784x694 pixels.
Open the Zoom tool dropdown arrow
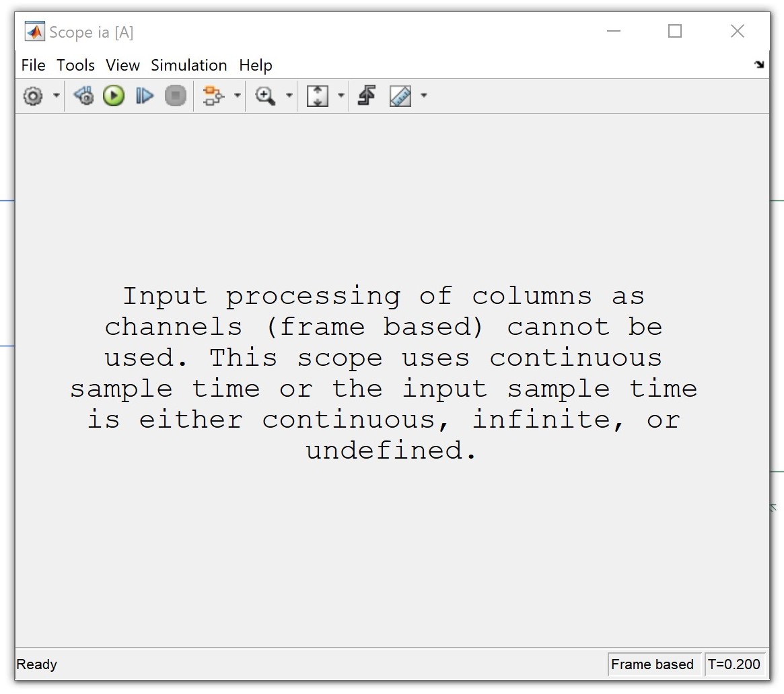coord(289,96)
